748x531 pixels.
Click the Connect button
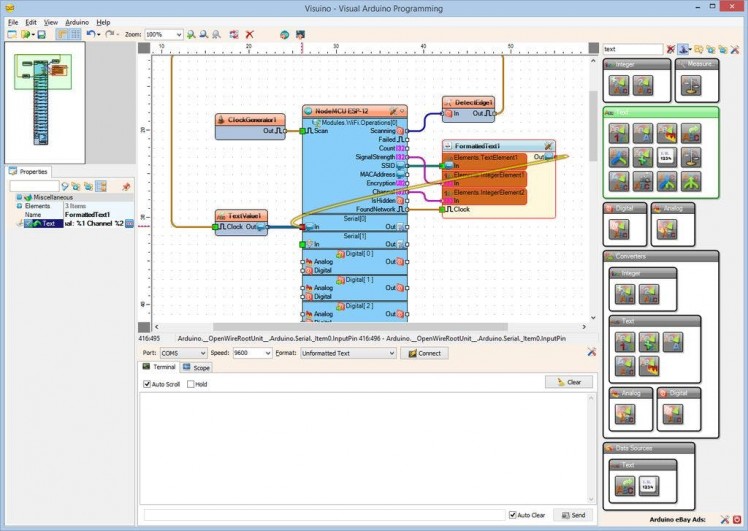tap(424, 353)
